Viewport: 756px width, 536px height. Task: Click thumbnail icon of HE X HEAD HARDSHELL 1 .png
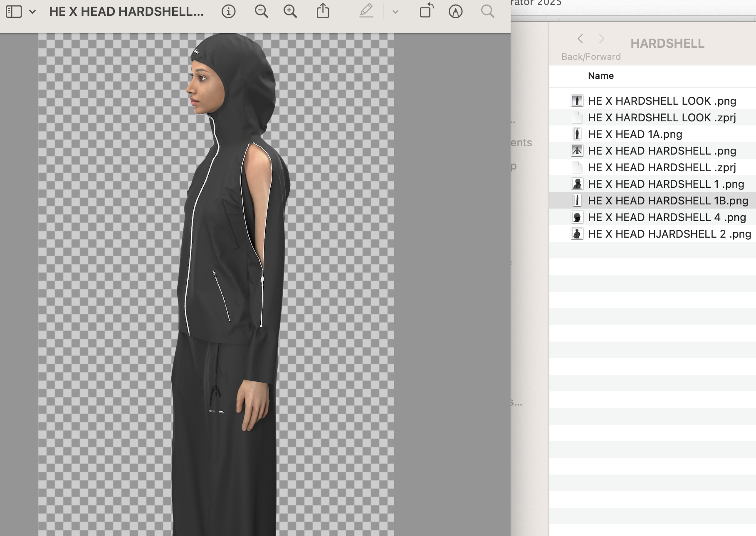(577, 184)
